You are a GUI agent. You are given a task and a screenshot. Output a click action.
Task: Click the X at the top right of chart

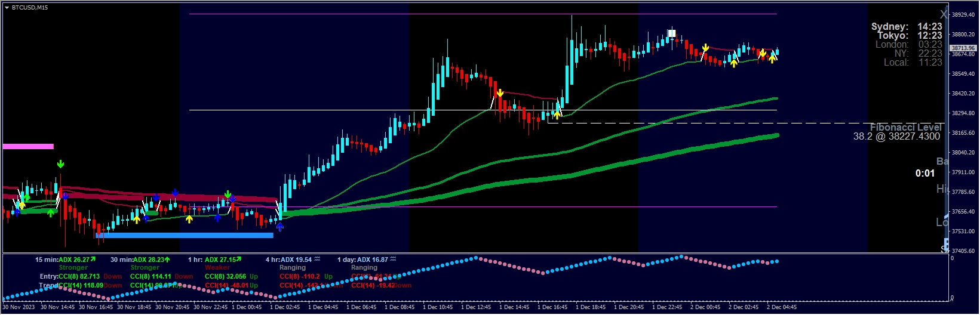pyautogui.click(x=943, y=14)
